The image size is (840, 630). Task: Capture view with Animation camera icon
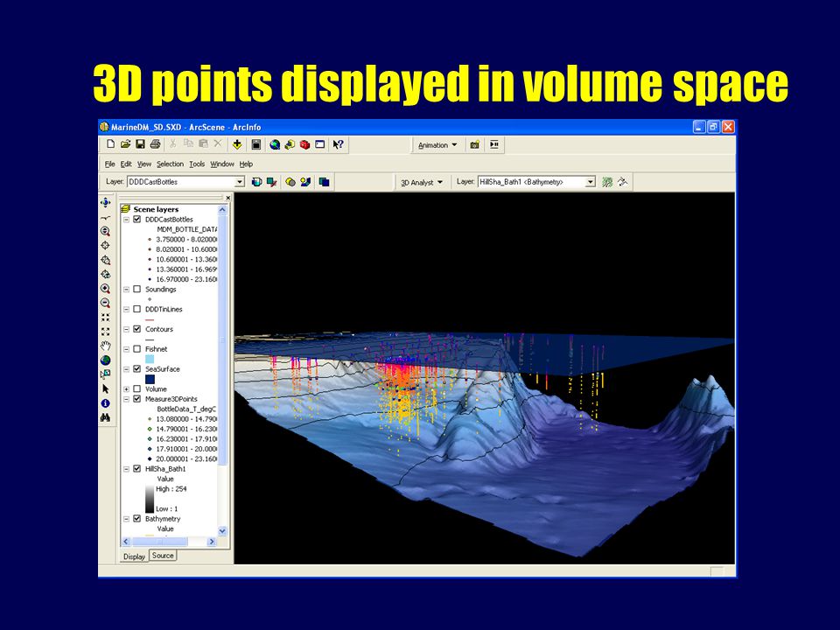(474, 144)
